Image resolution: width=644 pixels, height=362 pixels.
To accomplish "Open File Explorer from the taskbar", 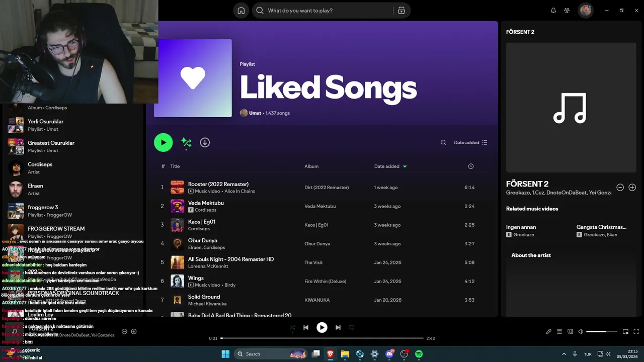I will pos(345,354).
